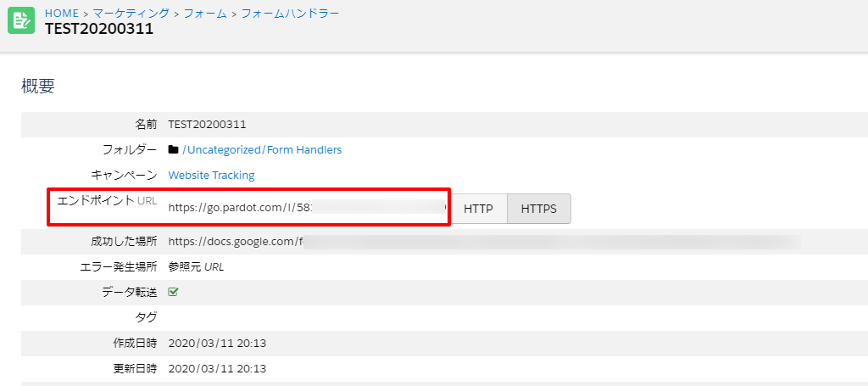The height and width of the screenshot is (386, 868).
Task: Click the green データ転送 checkmark
Action: (174, 292)
